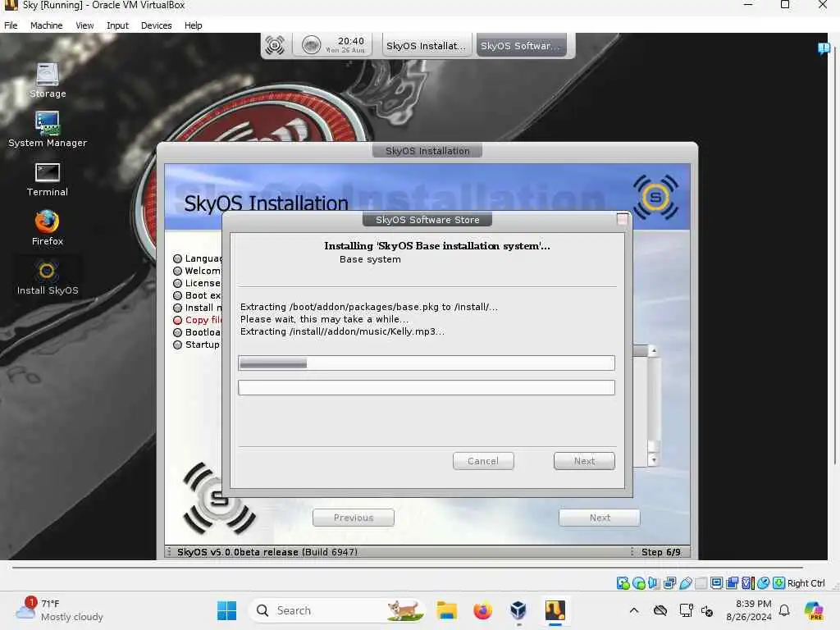840x630 pixels.
Task: Click the VirtualBox mouse integration indicator
Action: click(x=764, y=583)
